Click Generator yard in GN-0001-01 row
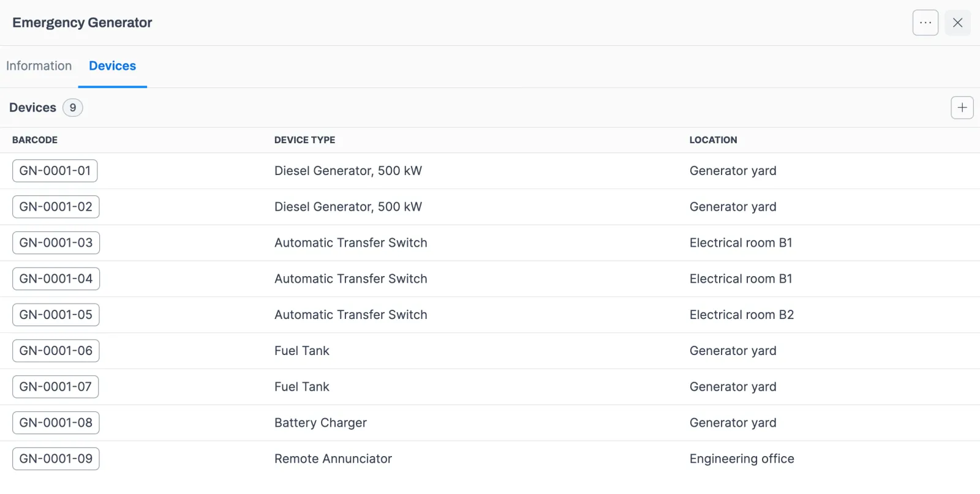 coord(733,171)
